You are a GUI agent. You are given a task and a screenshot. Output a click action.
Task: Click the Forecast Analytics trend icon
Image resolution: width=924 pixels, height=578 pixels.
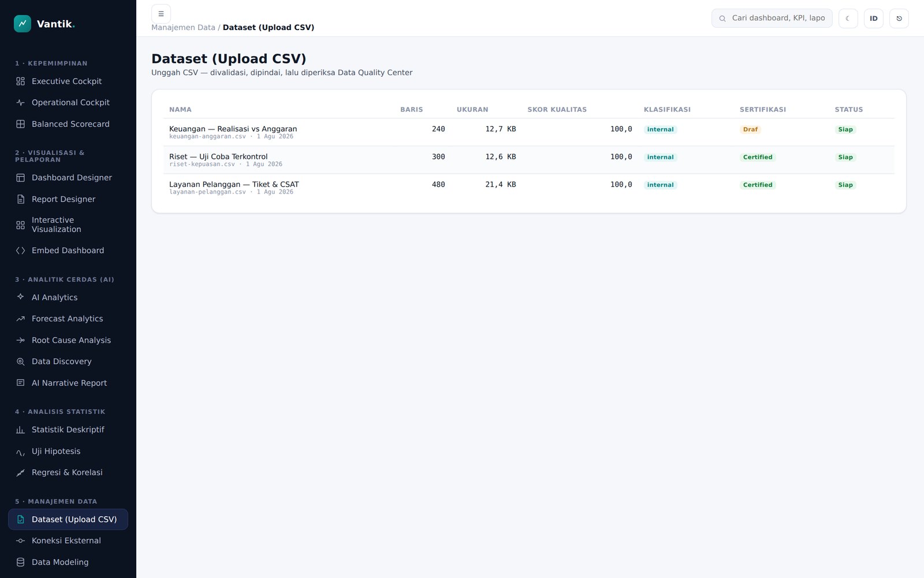coord(21,319)
